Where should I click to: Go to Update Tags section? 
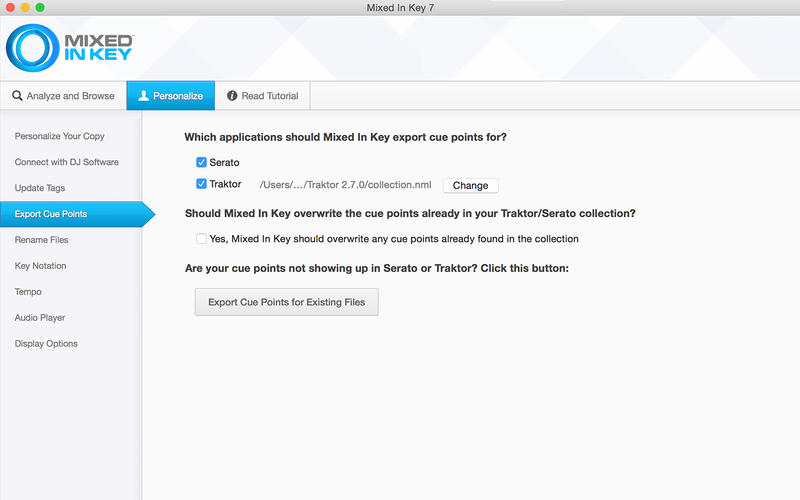tap(40, 188)
